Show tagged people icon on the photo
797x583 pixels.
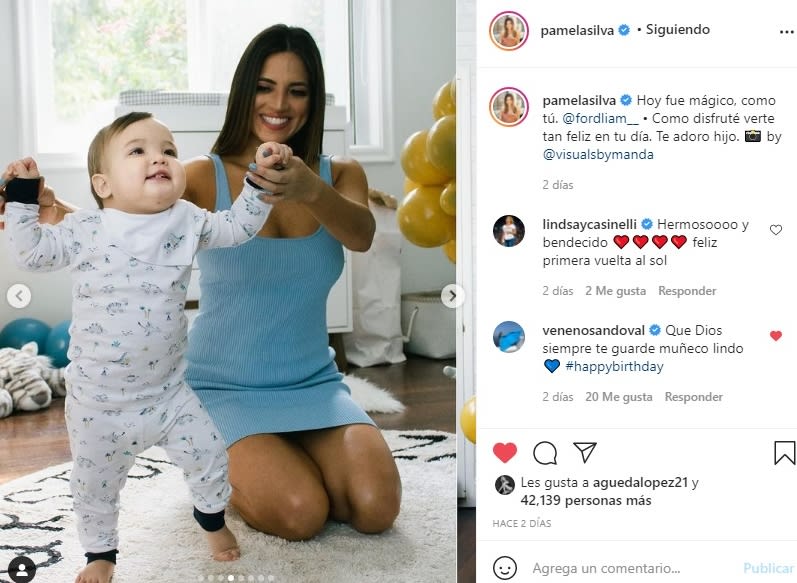[22, 569]
